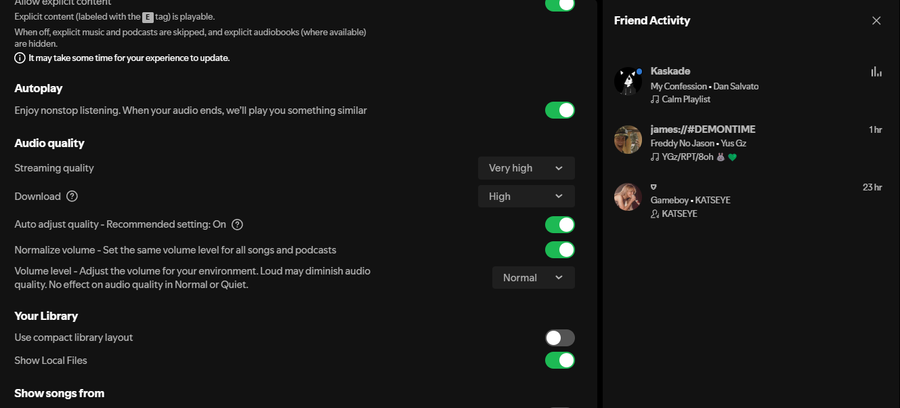
Task: Click the YGz/RPT/8oh playlist note icon
Action: click(x=655, y=157)
